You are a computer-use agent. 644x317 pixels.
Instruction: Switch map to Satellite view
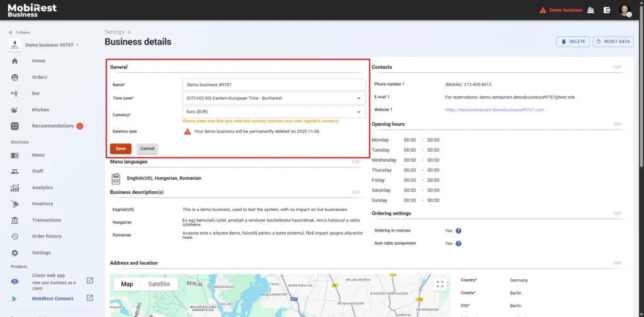(158, 284)
